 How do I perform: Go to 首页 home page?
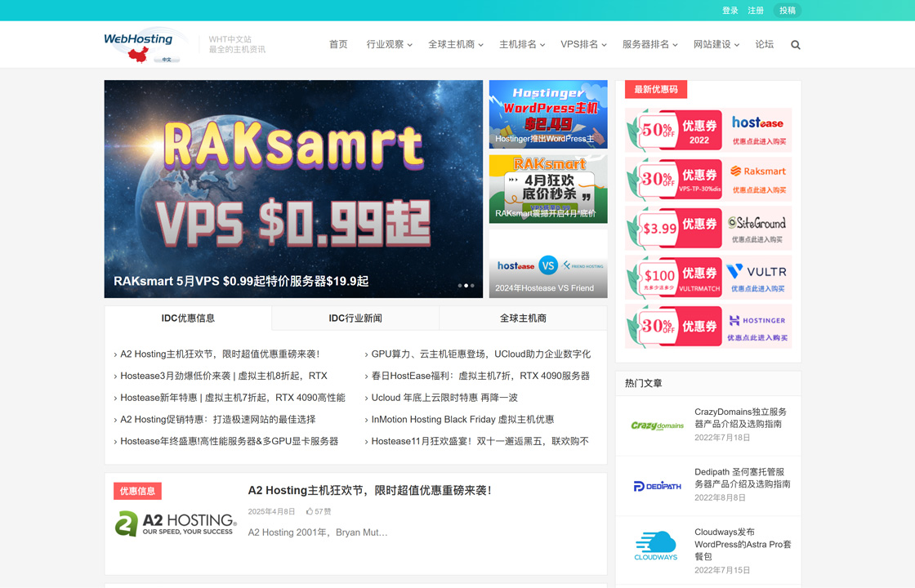click(338, 44)
